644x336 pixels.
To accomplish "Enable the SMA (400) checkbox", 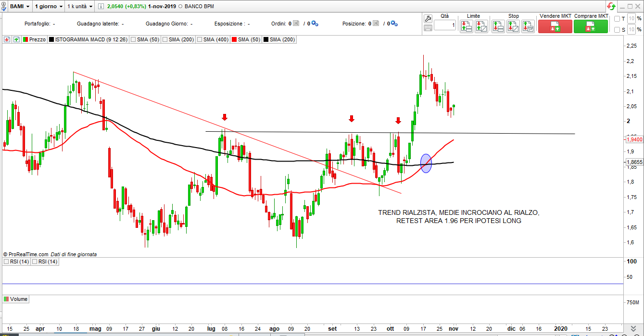I will pyautogui.click(x=198, y=39).
